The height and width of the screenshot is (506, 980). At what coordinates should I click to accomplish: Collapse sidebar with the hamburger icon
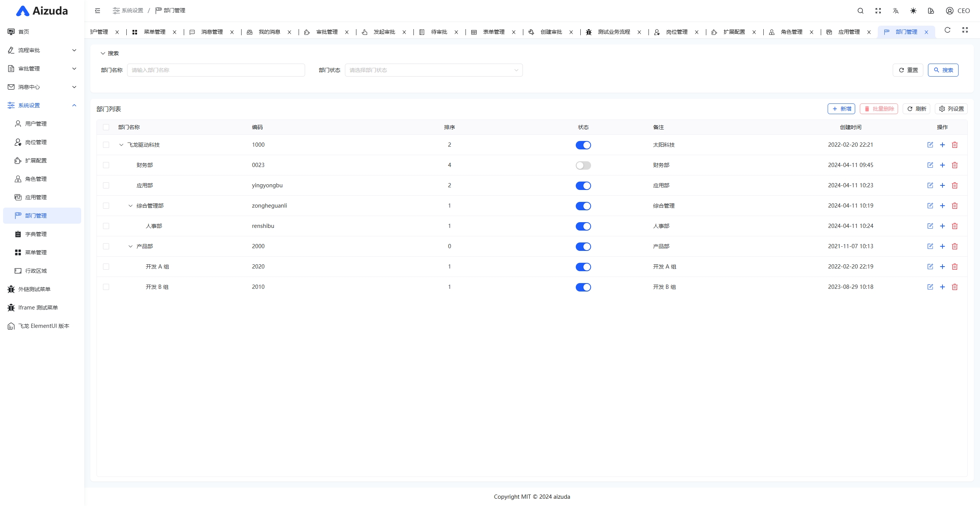coord(98,11)
